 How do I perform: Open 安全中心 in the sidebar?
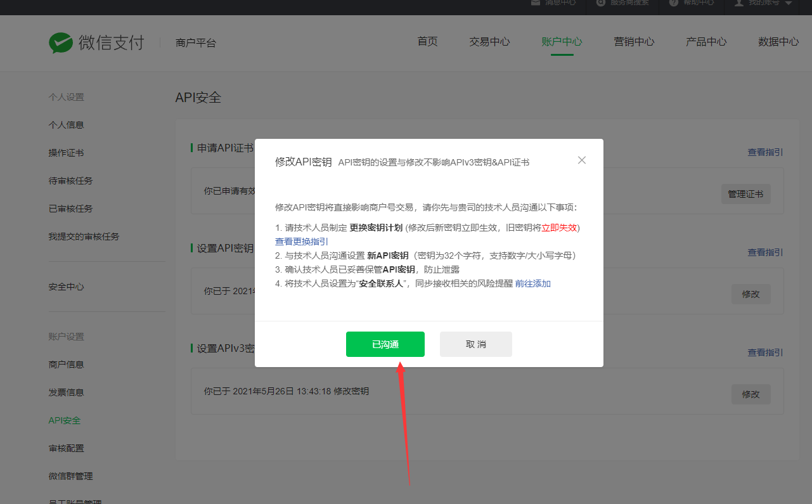67,287
